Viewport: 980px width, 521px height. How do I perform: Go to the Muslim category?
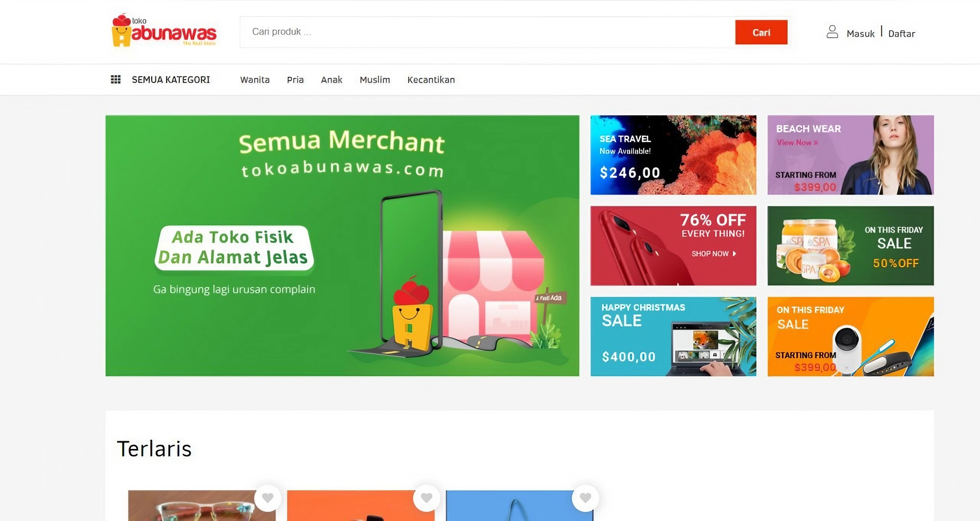(x=375, y=80)
